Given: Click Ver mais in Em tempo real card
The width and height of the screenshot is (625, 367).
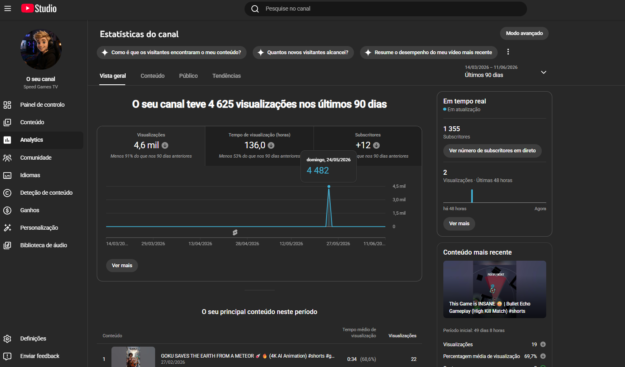Looking at the screenshot, I should (459, 224).
